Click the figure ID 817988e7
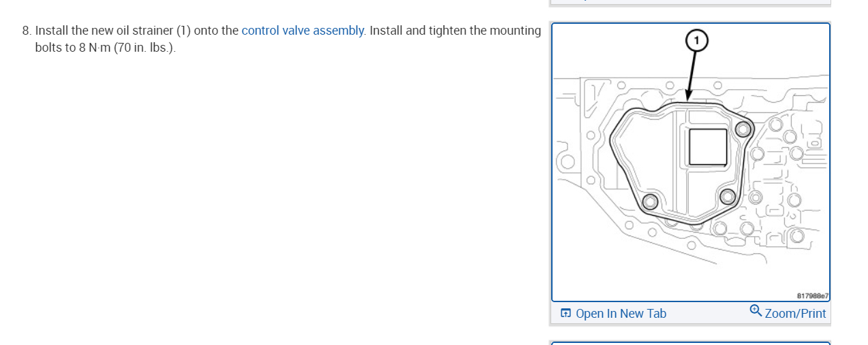The width and height of the screenshot is (868, 345). coord(811,296)
